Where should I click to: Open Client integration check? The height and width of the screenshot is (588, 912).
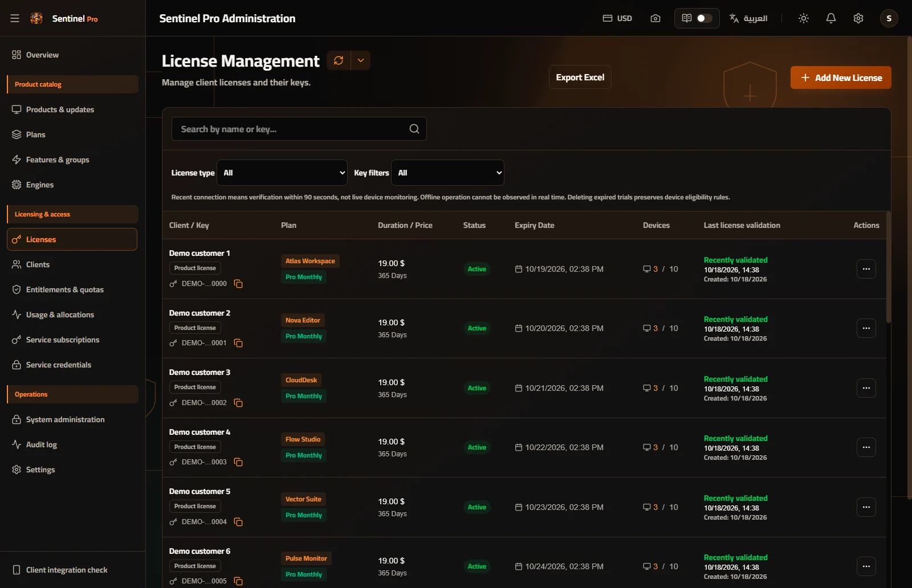72,570
